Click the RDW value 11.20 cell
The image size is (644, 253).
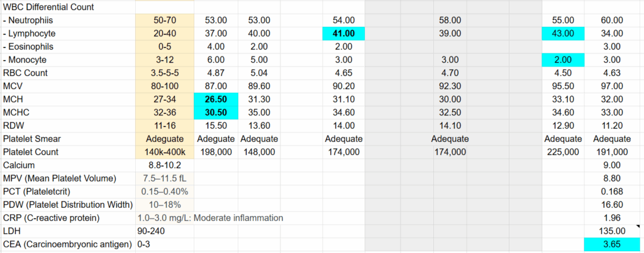coord(612,126)
